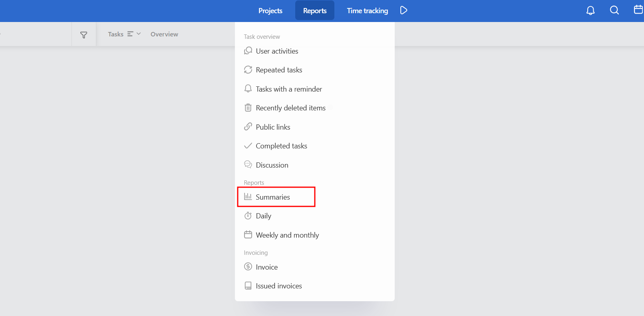The height and width of the screenshot is (316, 644).
Task: Open Weekly and monthly report
Action: pos(287,235)
